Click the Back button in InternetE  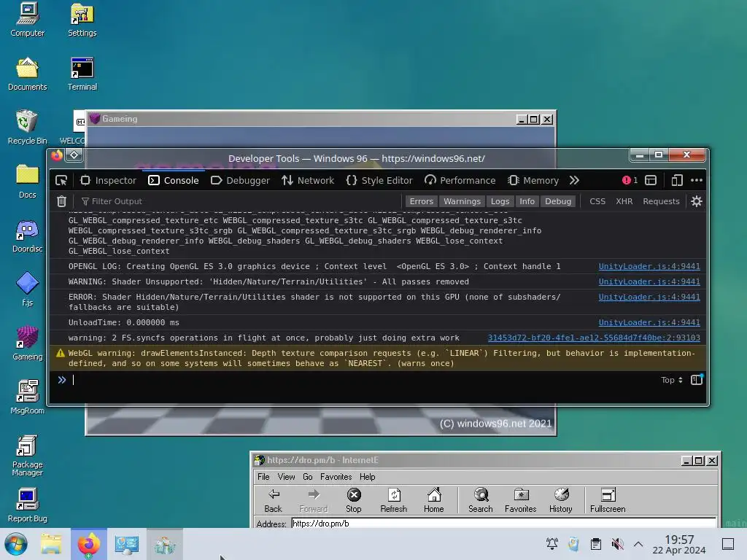[x=274, y=500]
